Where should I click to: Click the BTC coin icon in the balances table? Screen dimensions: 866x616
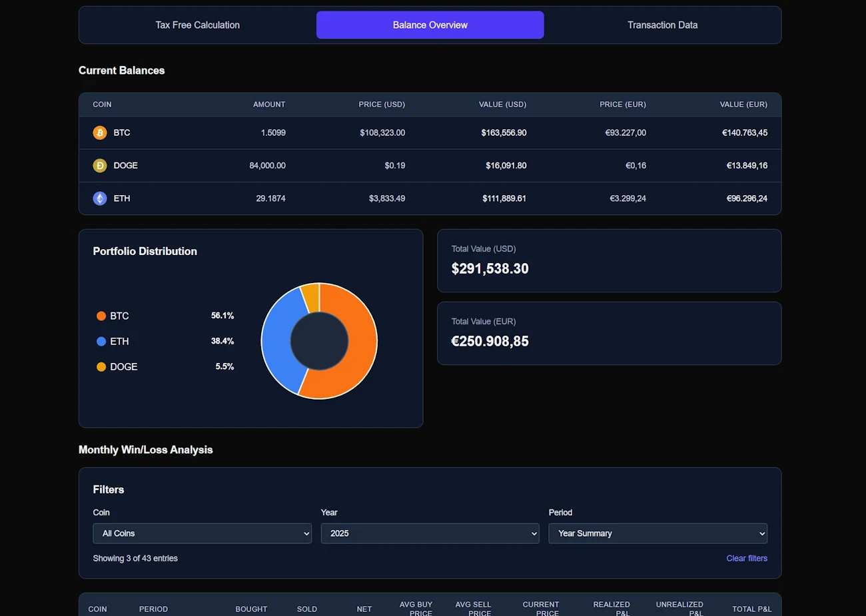(100, 133)
